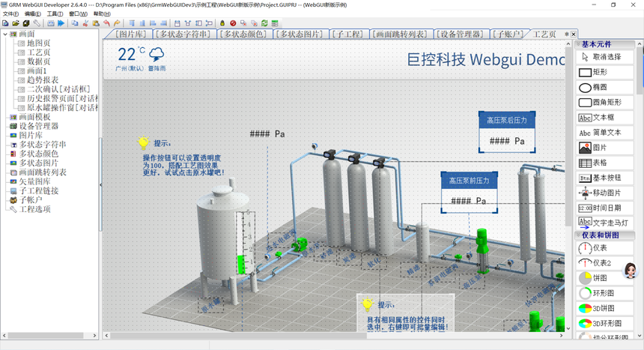
Task: Open the 趋势报表 page in tree
Action: [43, 79]
